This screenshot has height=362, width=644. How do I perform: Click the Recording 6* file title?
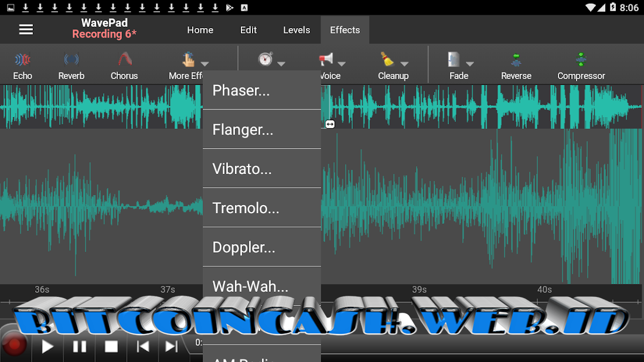pos(104,34)
